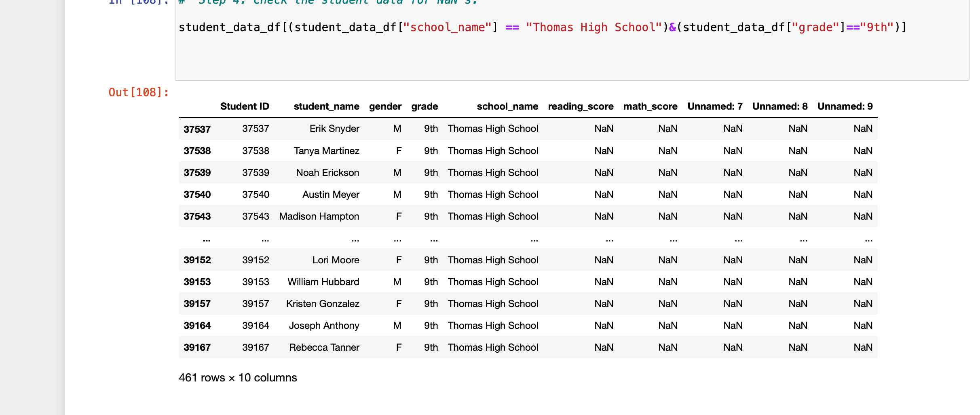980x415 pixels.
Task: Click the Unnamed: 7 column header
Action: 715,106
